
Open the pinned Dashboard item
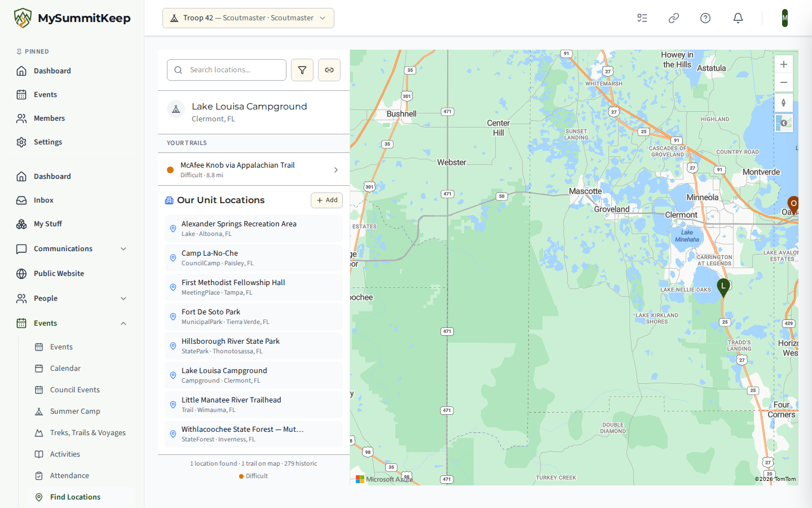coord(72,71)
